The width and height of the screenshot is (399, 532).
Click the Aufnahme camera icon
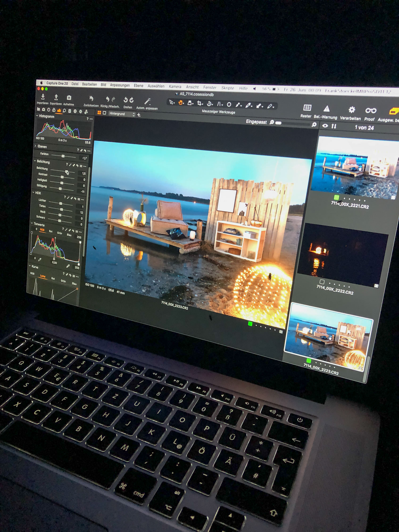click(69, 98)
